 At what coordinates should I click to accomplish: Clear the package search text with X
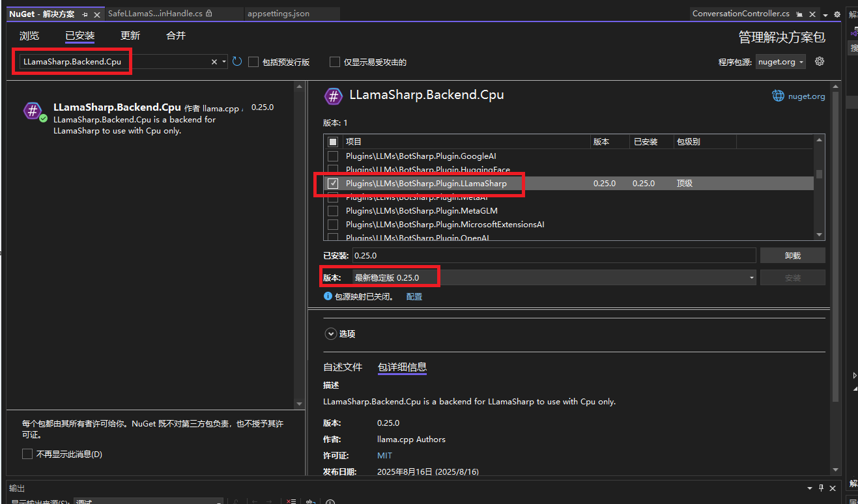[x=214, y=62]
